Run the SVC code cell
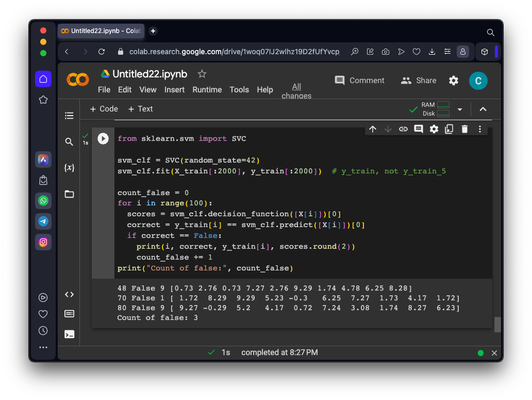The image size is (532, 400). click(x=103, y=138)
